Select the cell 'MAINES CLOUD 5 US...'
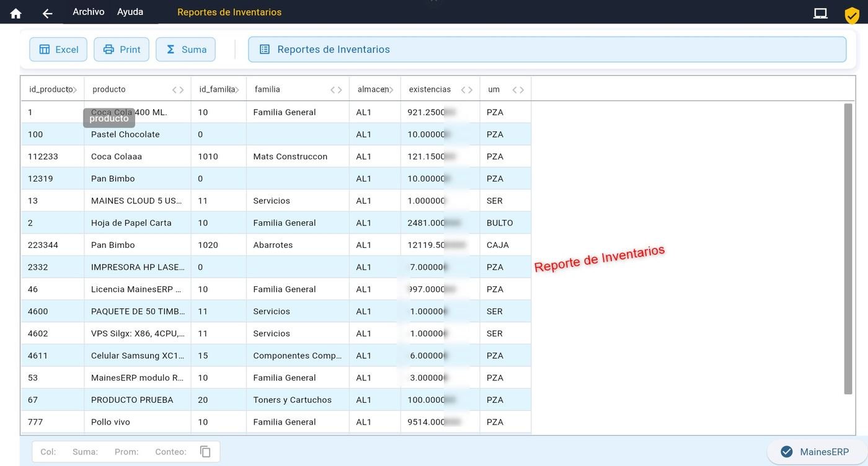Screen dimensions: 868x466 coord(138,201)
